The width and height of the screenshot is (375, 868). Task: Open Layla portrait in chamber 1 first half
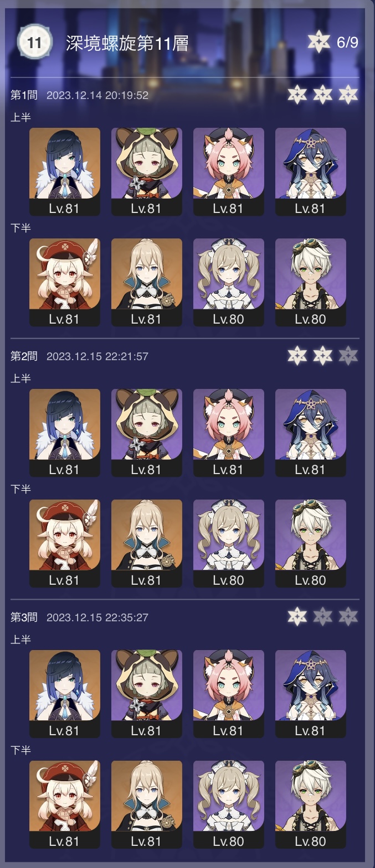pos(311,172)
